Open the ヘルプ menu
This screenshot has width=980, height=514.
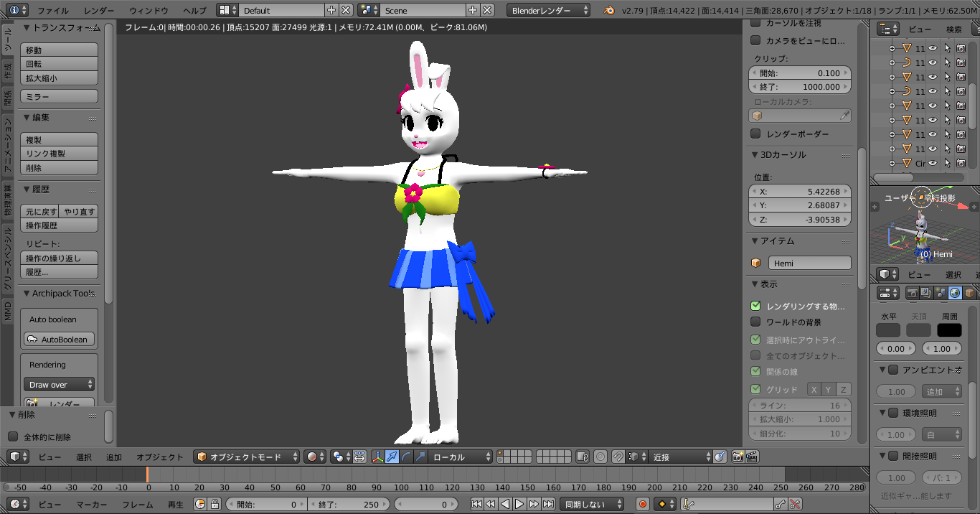[x=194, y=11]
